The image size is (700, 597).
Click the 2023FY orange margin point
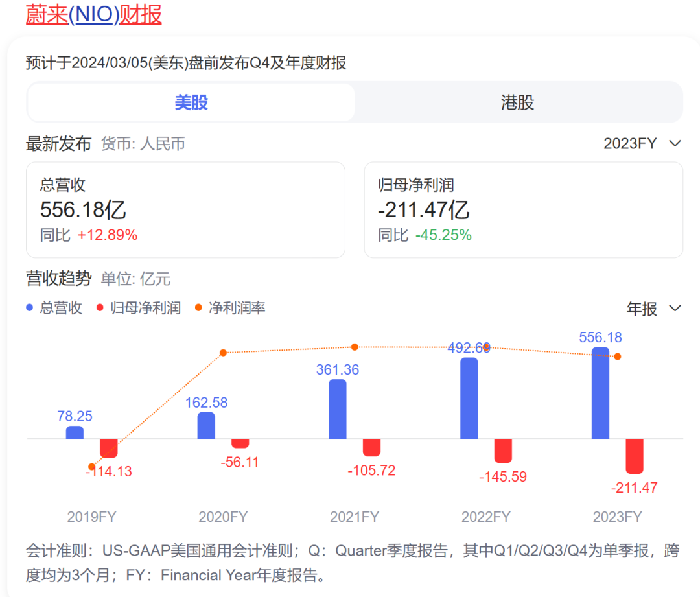[618, 357]
